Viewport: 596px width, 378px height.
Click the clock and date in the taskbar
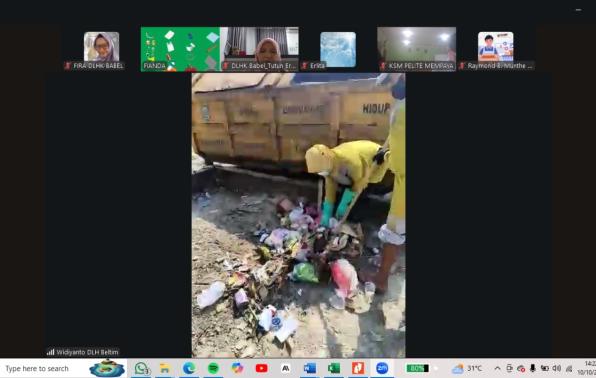(587, 368)
